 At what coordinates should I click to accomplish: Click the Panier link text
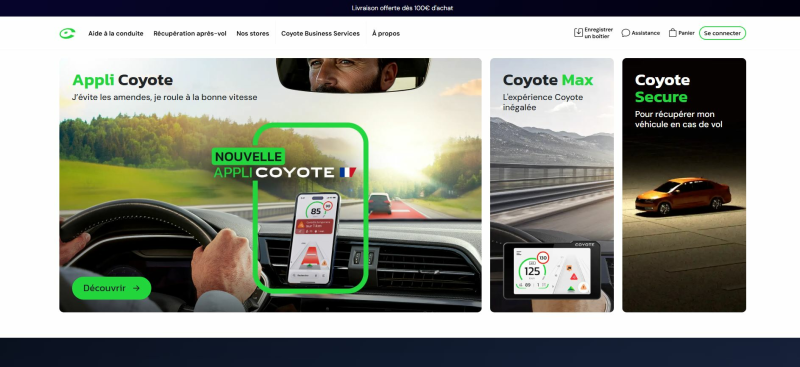[686, 33]
